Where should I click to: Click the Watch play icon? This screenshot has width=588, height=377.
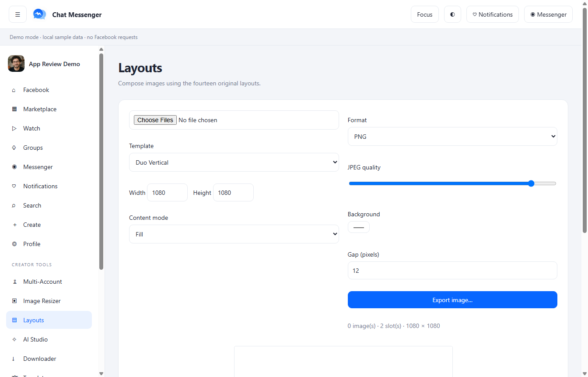tap(14, 128)
